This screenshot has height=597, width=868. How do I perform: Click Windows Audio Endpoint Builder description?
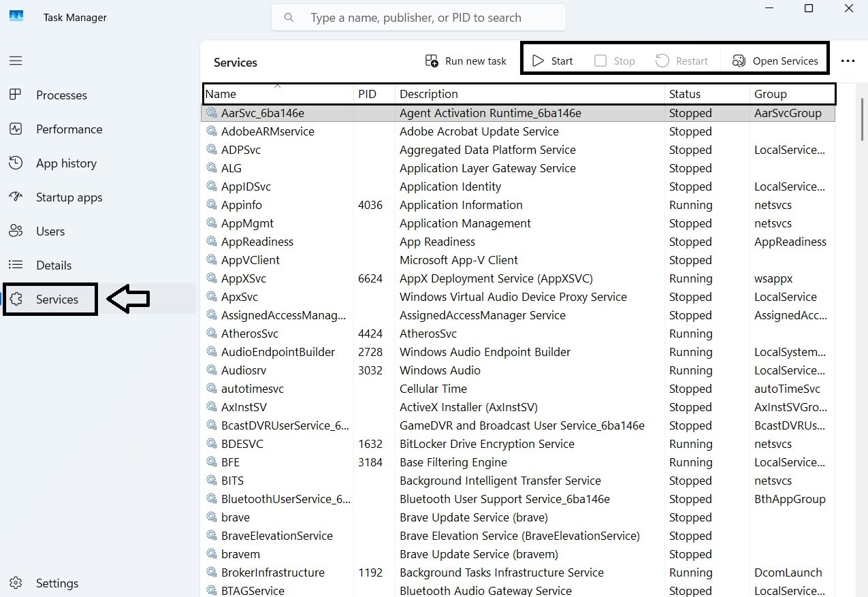(485, 352)
